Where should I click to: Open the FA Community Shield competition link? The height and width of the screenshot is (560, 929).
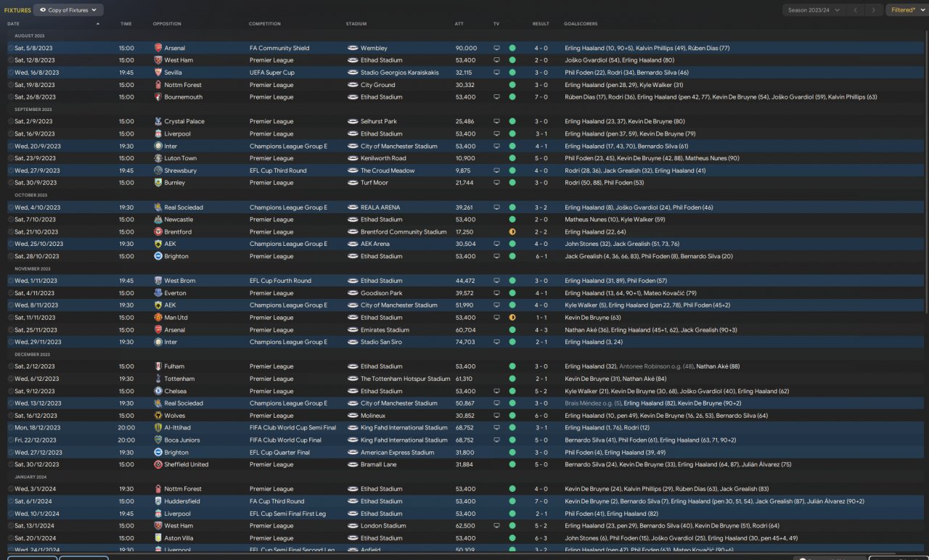pyautogui.click(x=279, y=48)
